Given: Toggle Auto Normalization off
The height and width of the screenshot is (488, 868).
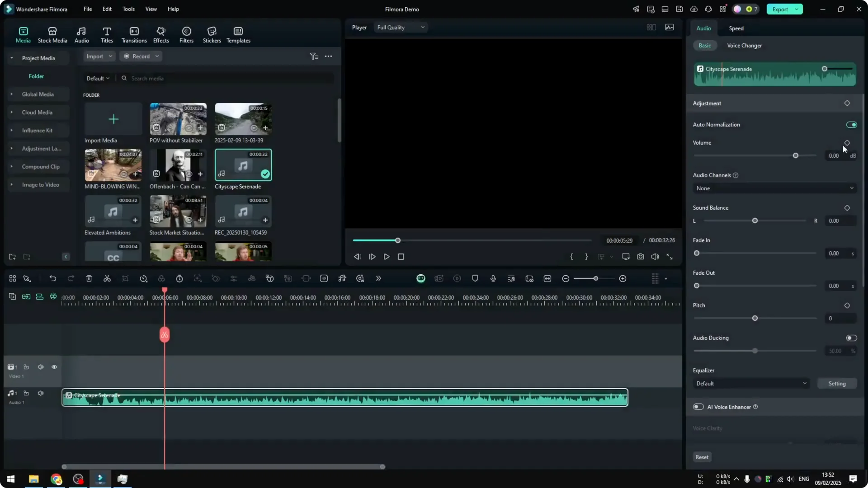Looking at the screenshot, I should [x=851, y=124].
